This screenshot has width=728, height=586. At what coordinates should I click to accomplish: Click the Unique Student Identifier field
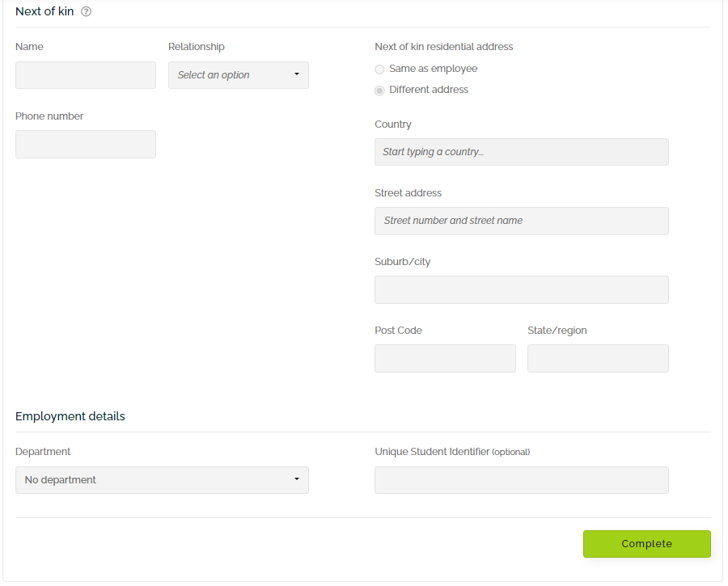pyautogui.click(x=521, y=479)
